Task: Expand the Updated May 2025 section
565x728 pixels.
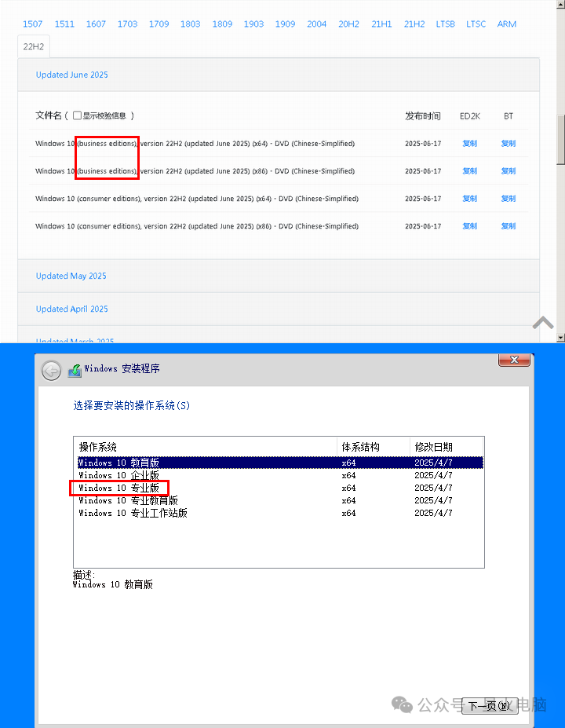Action: (x=71, y=276)
